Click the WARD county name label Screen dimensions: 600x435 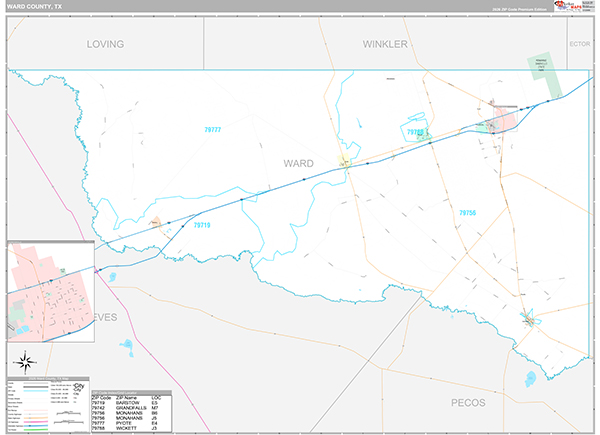pos(298,163)
